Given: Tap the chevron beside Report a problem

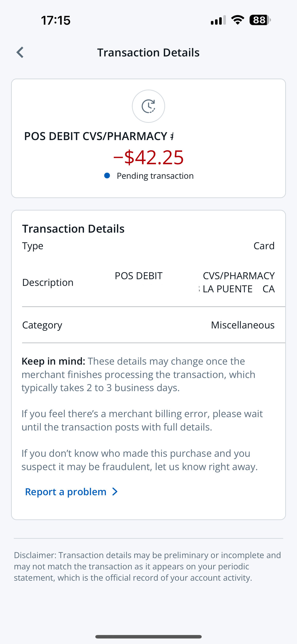Looking at the screenshot, I should (x=115, y=492).
